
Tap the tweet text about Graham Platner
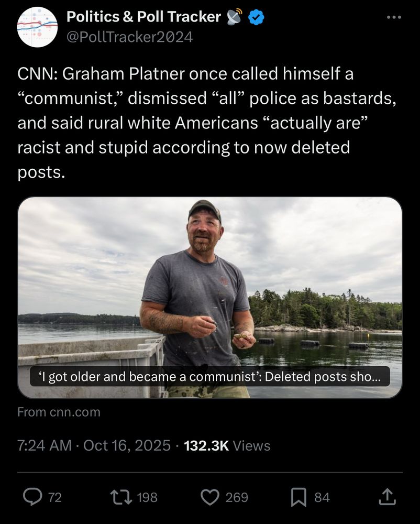(199, 123)
